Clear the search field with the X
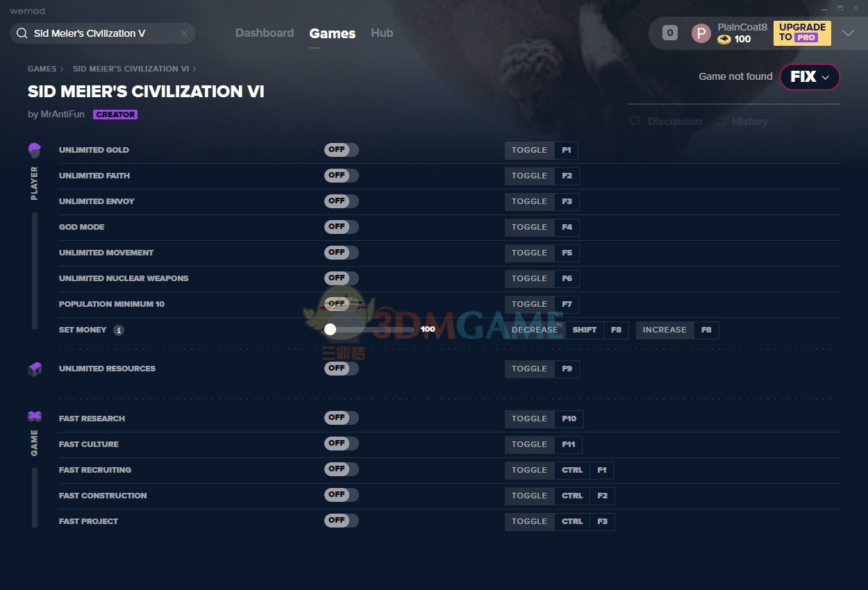Viewport: 868px width, 590px height. click(x=183, y=33)
